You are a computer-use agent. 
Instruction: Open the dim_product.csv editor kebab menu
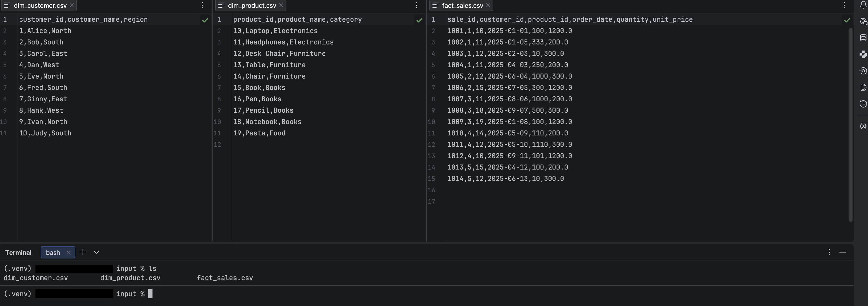click(416, 5)
